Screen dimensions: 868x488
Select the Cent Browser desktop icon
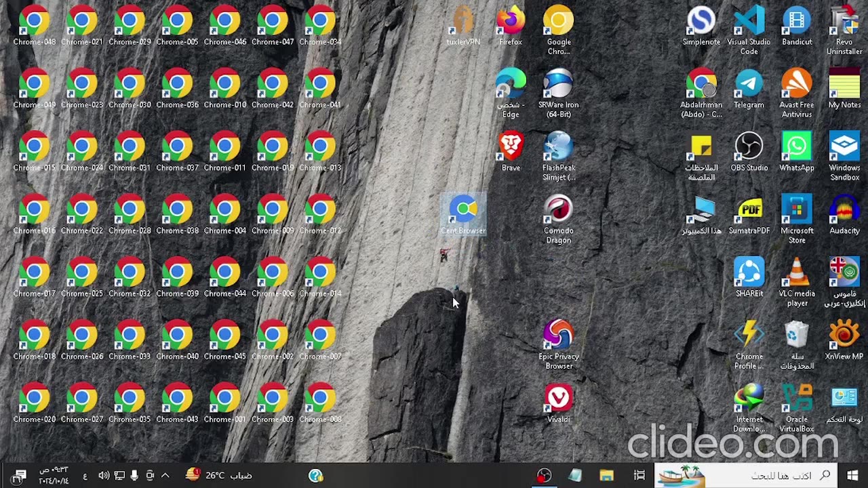(463, 215)
